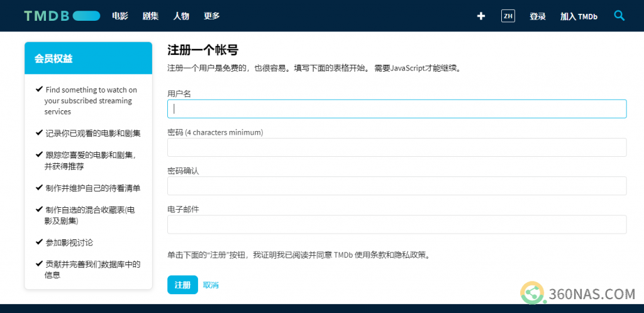The width and height of the screenshot is (644, 313).
Task: Focus the 用户名 input field
Action: click(x=397, y=109)
